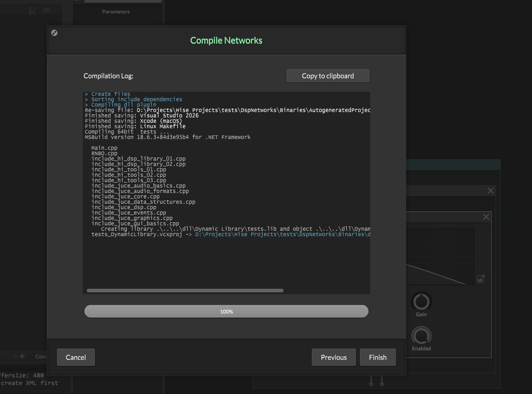Click the tests_DynamicLibrary.vcxproj output line
The image size is (532, 394).
[231, 234]
